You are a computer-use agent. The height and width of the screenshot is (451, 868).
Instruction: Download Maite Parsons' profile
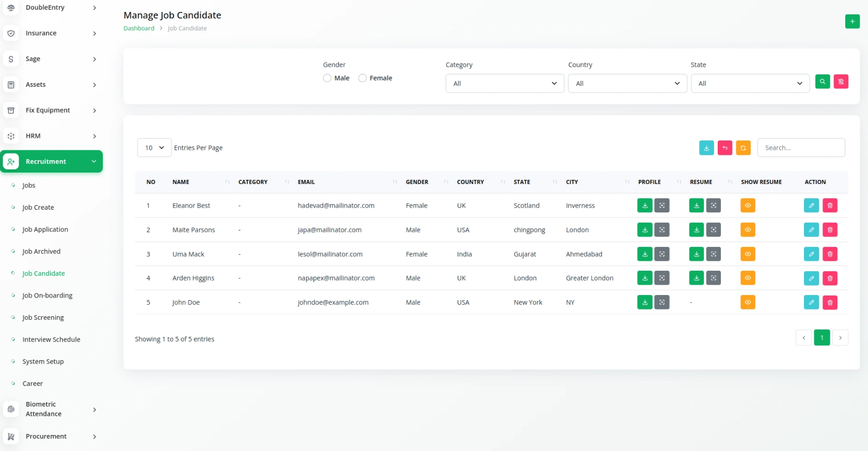[645, 230]
